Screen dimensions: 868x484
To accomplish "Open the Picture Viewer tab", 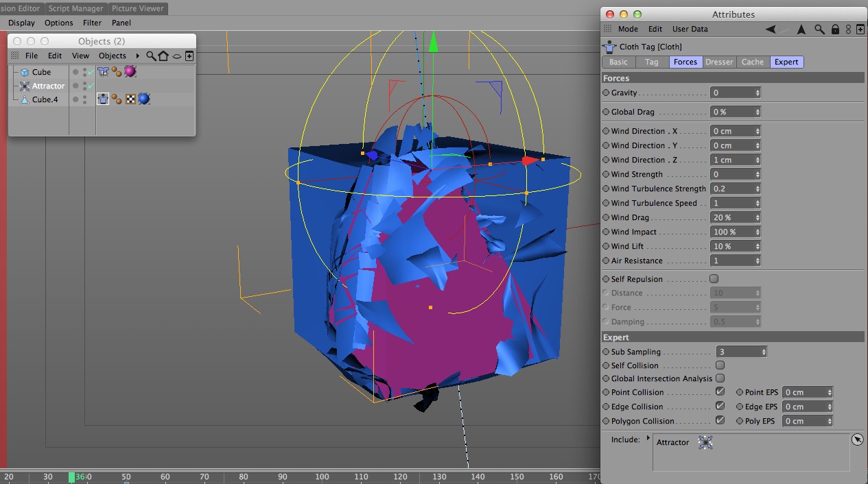I will point(138,8).
